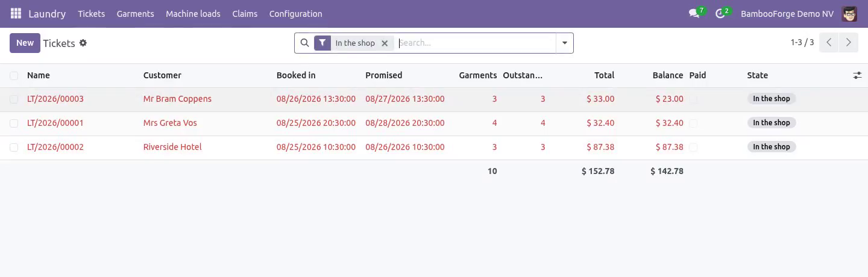Click the balance sum $ 142.78

[x=667, y=171]
